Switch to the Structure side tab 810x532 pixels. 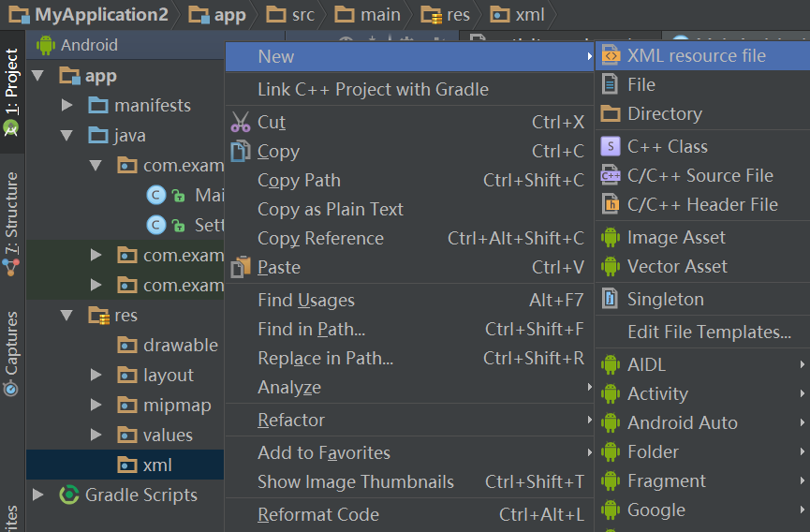pyautogui.click(x=12, y=215)
